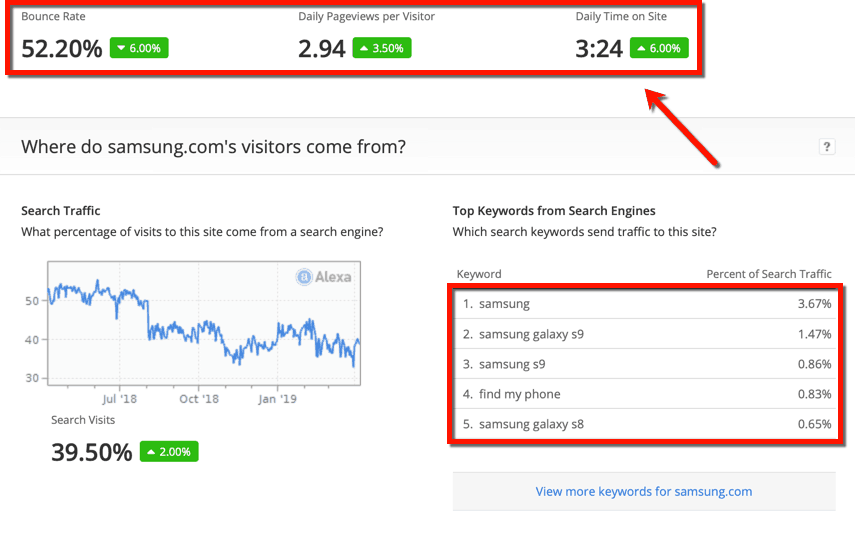Click the 0.83% search traffic value
The width and height of the screenshot is (855, 537).
click(814, 394)
